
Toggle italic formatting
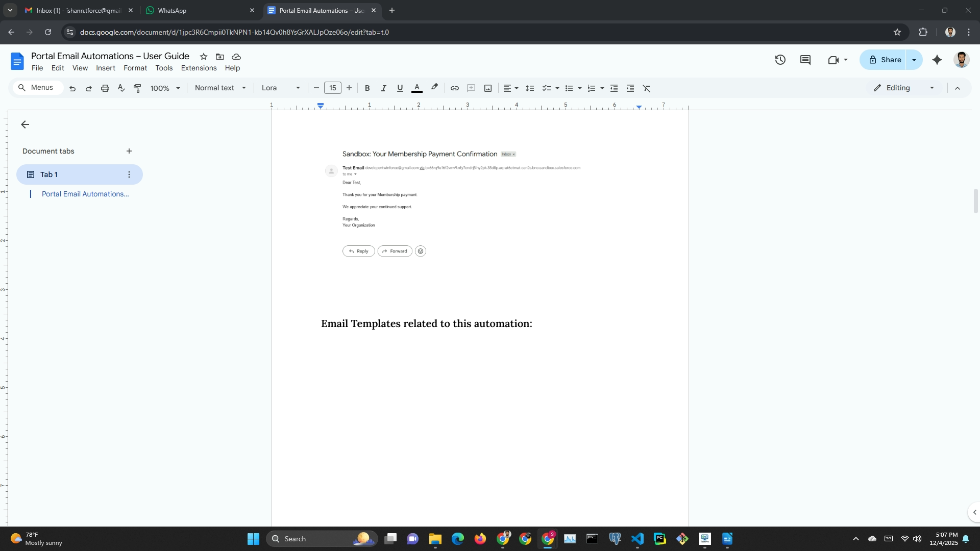coord(383,88)
